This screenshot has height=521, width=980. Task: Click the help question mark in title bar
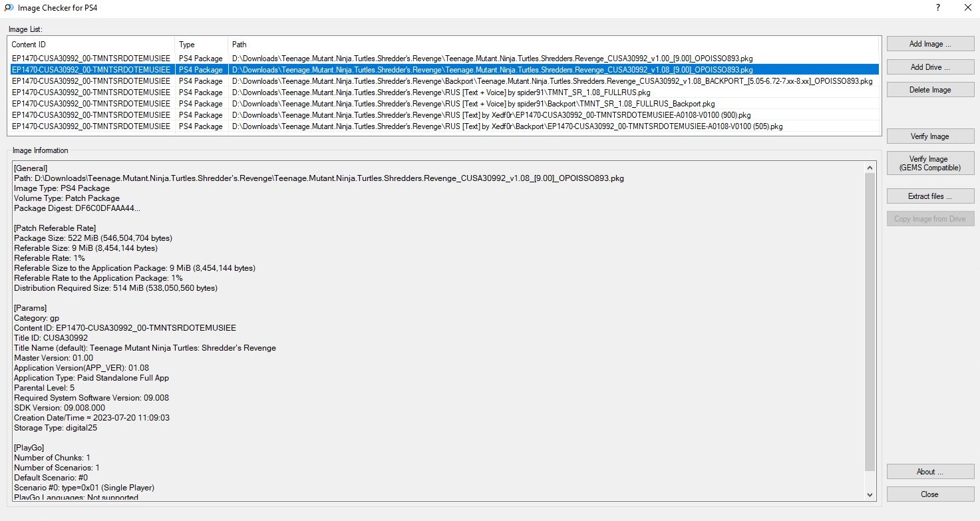pos(937,8)
